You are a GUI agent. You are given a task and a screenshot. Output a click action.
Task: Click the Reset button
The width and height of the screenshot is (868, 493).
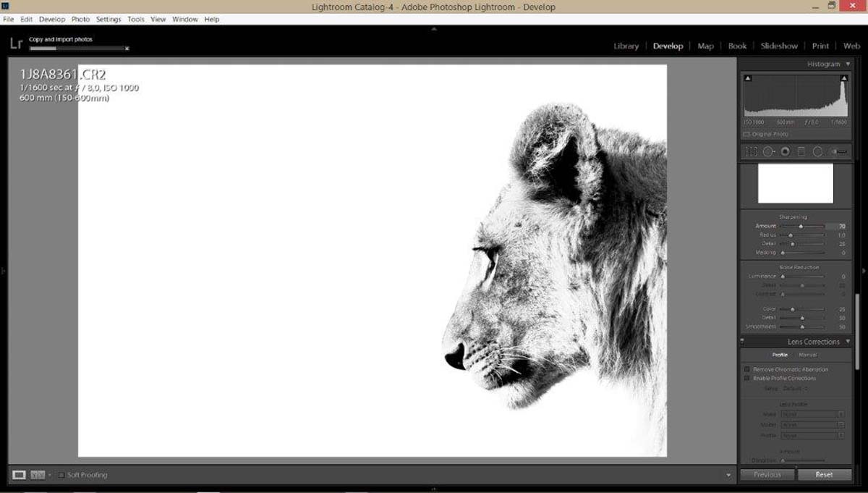tap(824, 475)
